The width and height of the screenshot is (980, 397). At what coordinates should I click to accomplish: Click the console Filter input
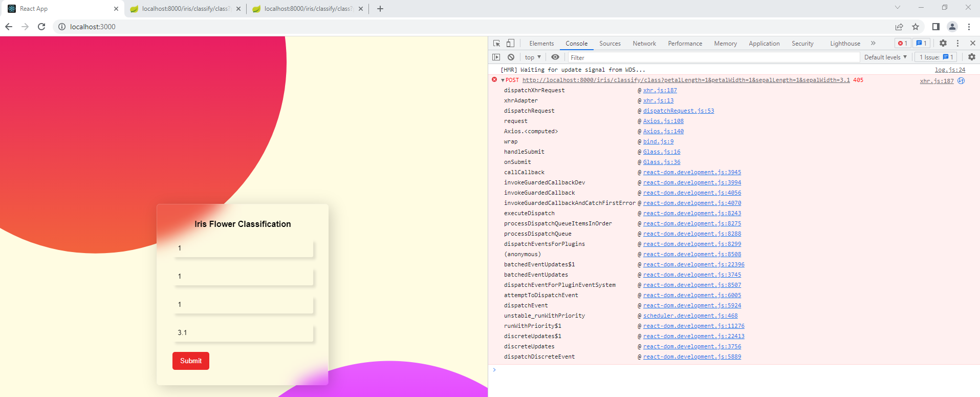713,57
